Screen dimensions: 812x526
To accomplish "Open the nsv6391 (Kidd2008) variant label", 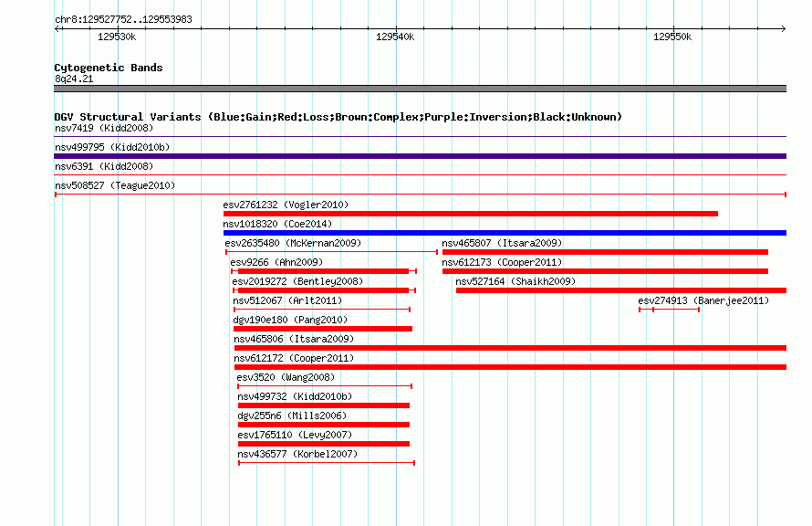I will tap(104, 166).
